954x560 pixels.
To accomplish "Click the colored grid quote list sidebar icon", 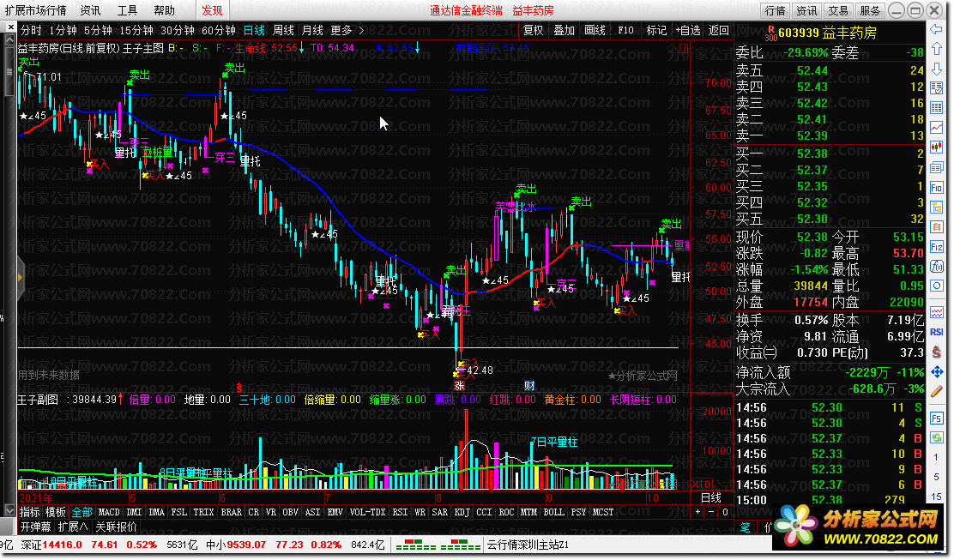I will tap(936, 107).
